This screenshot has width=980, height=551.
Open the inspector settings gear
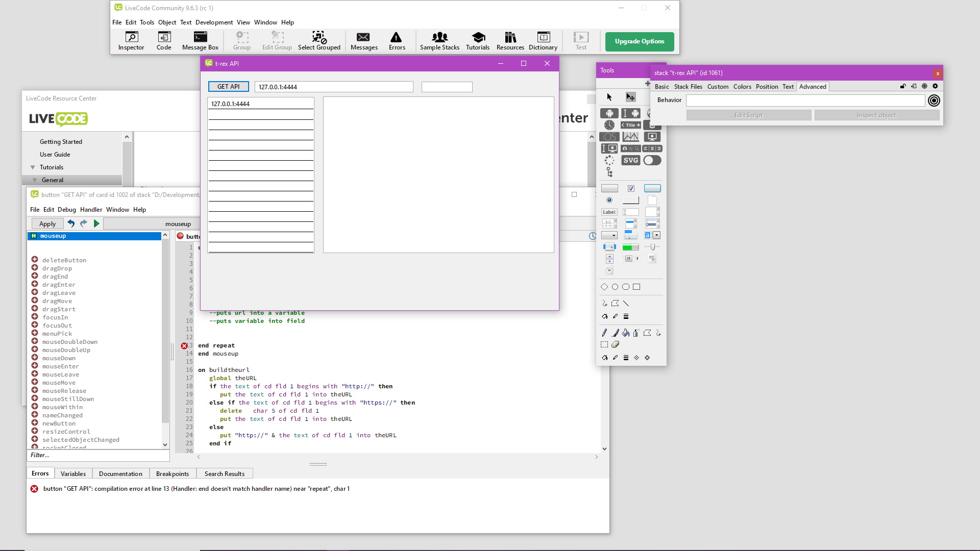tap(935, 86)
